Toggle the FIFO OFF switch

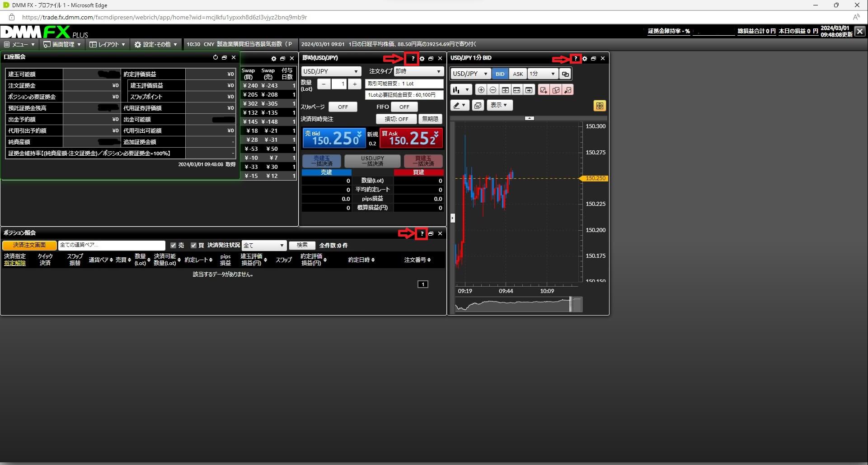[x=404, y=107]
